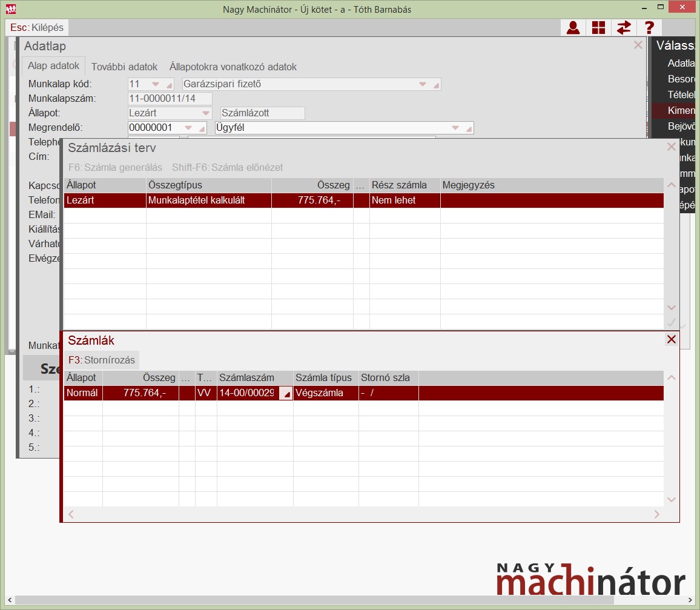Click the user profile icon in top toolbar

[573, 28]
